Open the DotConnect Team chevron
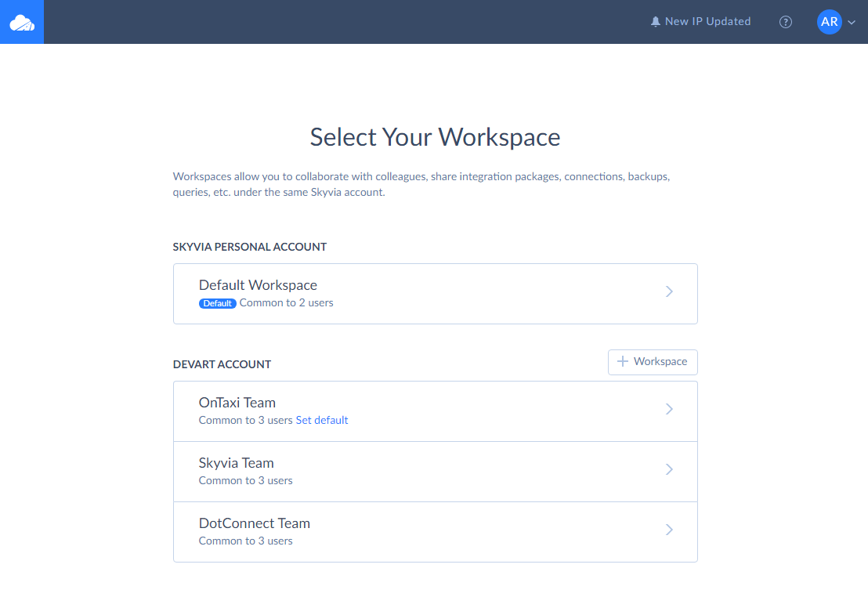Image resolution: width=868 pixels, height=597 pixels. tap(669, 530)
